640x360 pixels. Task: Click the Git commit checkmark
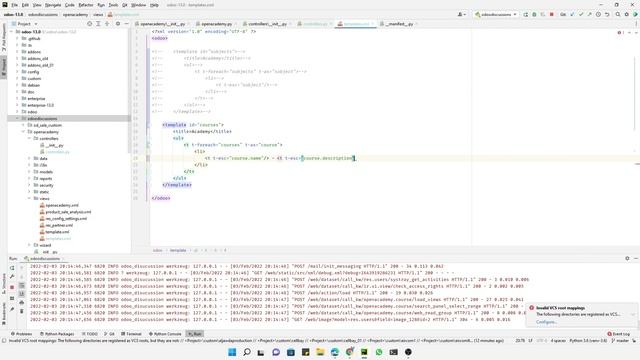(x=581, y=14)
